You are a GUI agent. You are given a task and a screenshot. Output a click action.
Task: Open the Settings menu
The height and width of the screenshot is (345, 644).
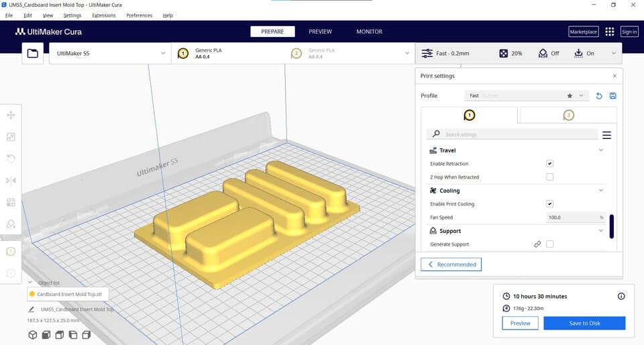tap(72, 15)
